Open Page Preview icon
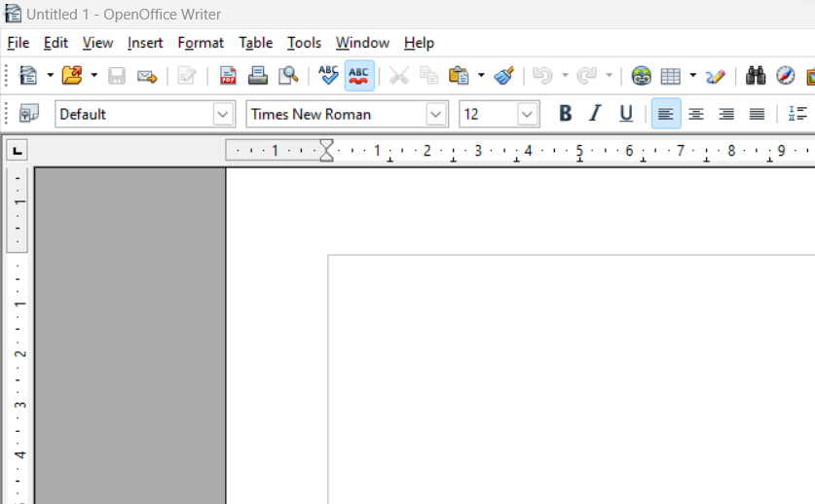Viewport: 815px width, 504px height. [288, 76]
